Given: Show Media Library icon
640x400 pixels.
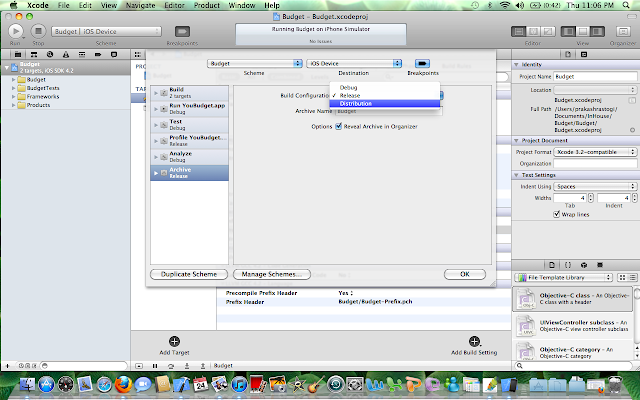Looking at the screenshot, I should [600, 265].
